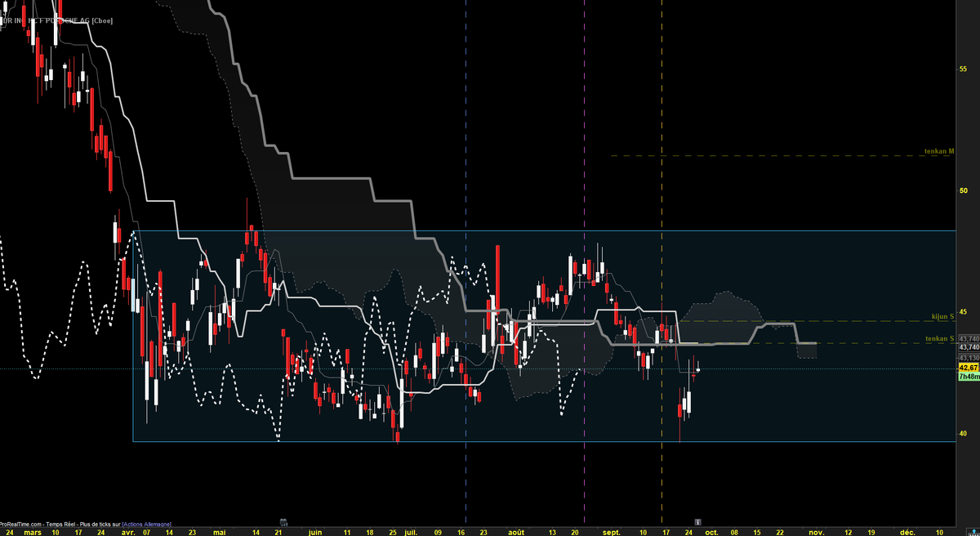Click the 55 price axis label
Viewport: 980px width, 536px height.
tap(963, 69)
